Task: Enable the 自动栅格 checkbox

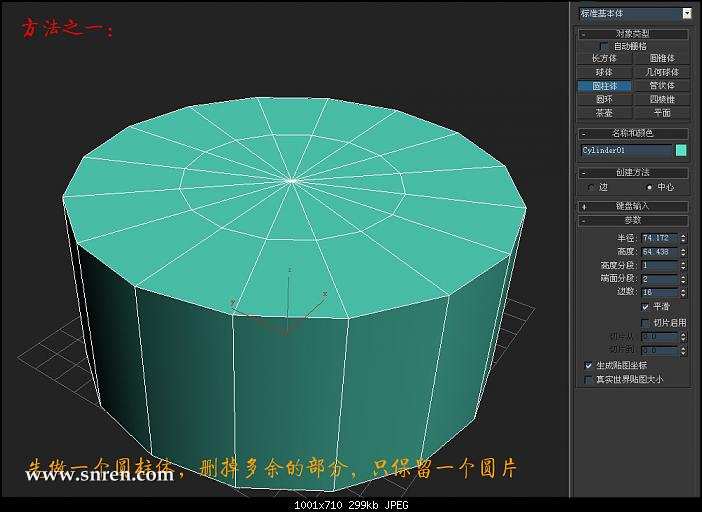Action: click(604, 46)
